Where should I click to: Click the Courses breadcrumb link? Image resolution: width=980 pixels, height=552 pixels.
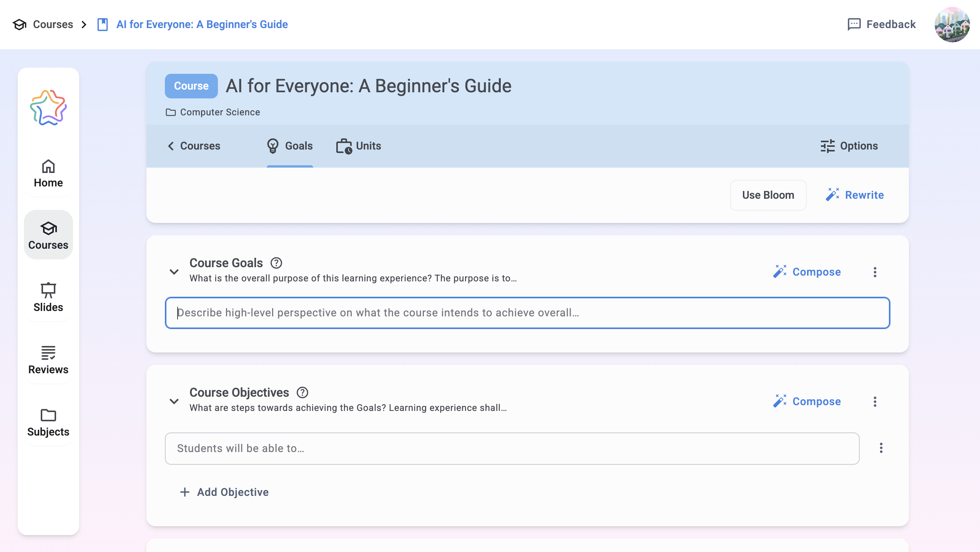click(53, 25)
